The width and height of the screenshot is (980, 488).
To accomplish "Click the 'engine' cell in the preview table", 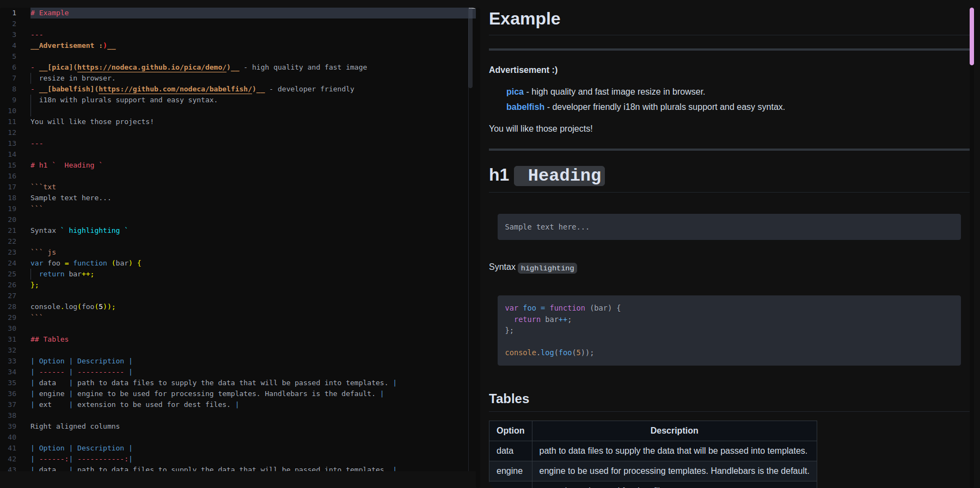I will click(510, 471).
